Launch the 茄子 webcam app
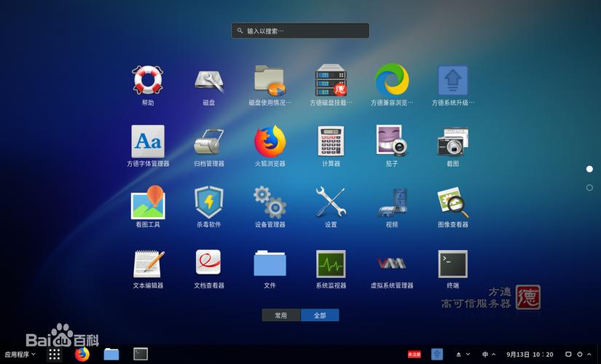The width and height of the screenshot is (601, 364). (x=391, y=141)
